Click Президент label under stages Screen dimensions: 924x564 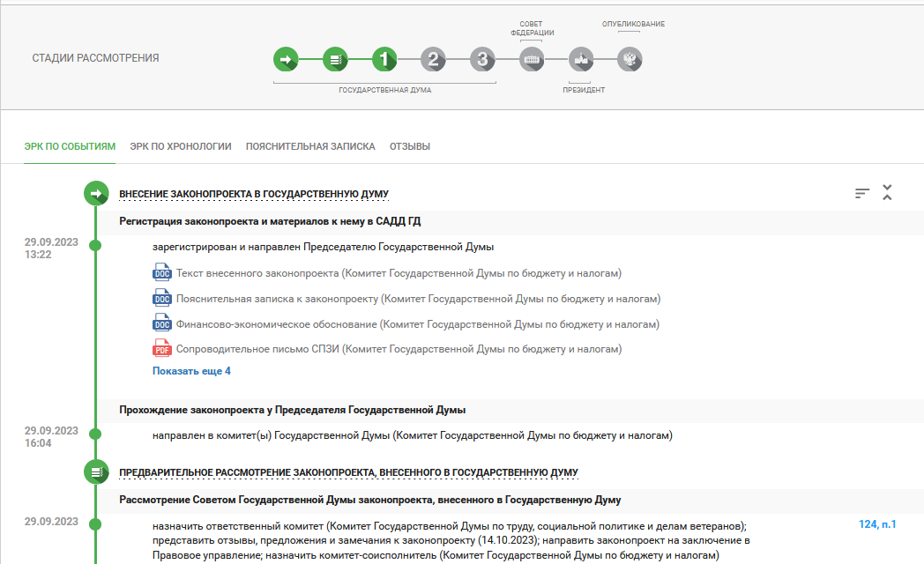584,90
